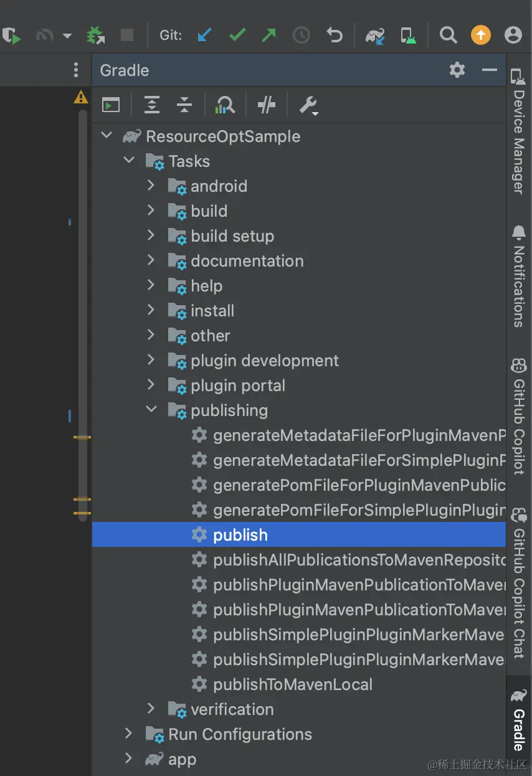Click the Execute Gradle Task icon

[111, 105]
